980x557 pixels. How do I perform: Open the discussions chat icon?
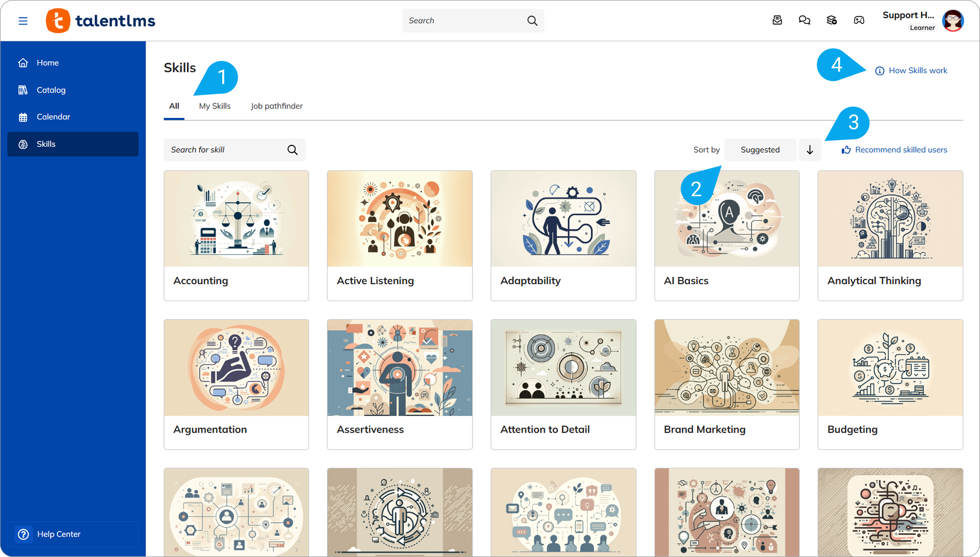[804, 20]
